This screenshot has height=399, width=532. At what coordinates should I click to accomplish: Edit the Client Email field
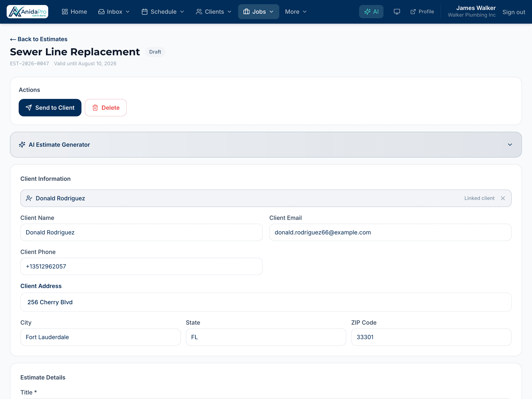pos(390,232)
